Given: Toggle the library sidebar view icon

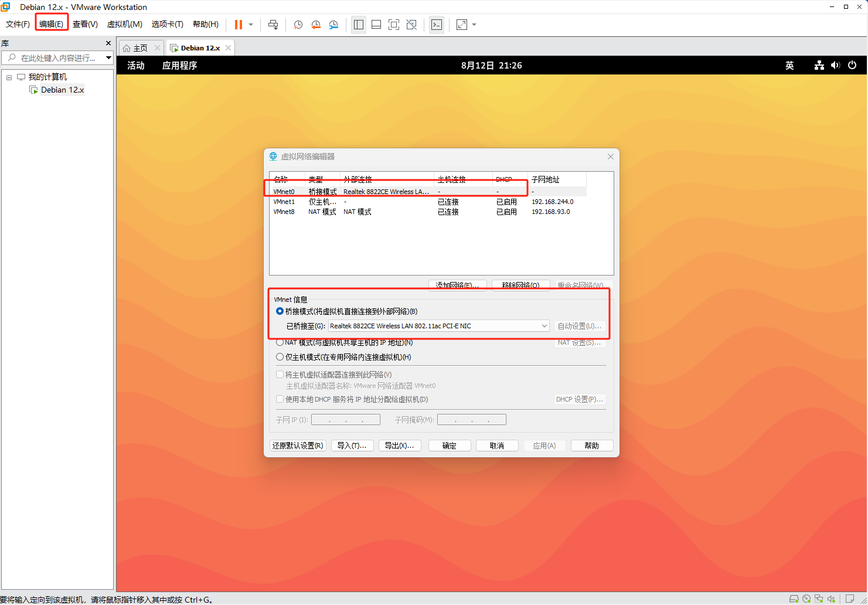Looking at the screenshot, I should [359, 25].
